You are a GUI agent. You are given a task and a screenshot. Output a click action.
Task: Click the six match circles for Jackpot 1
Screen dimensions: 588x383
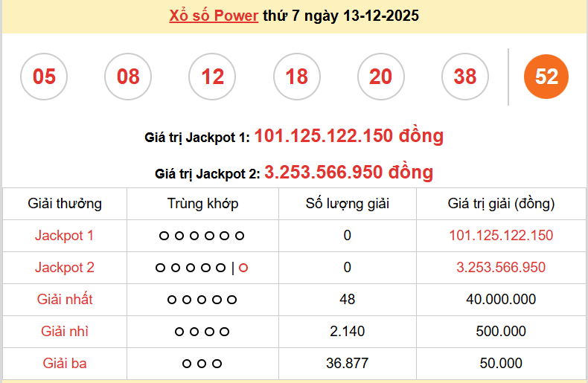202,236
